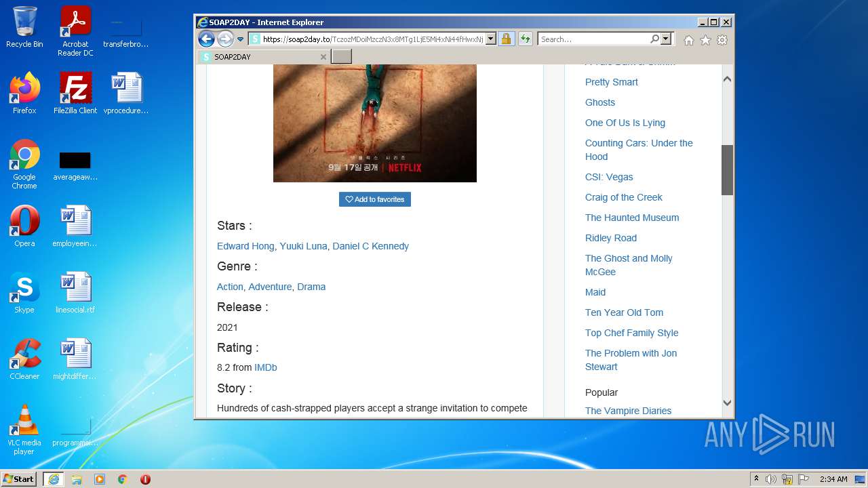Screen dimensions: 868x488
Task: Open Ghosts in sidebar list
Action: (600, 102)
